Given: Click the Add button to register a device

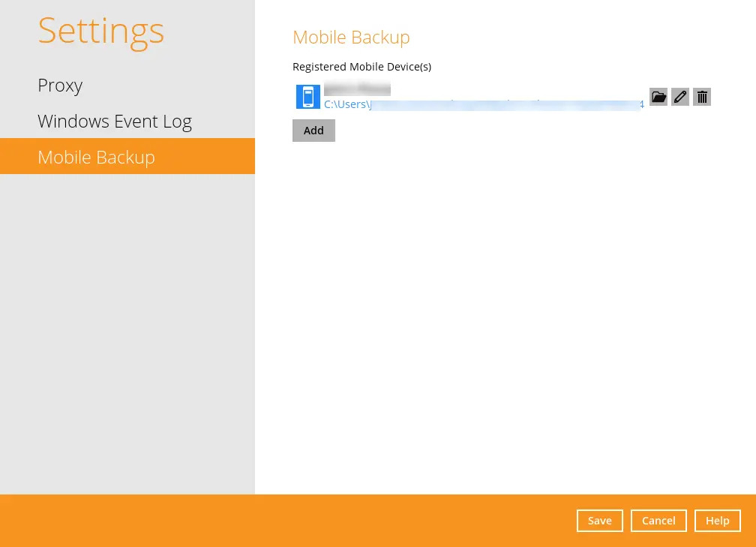Looking at the screenshot, I should (313, 130).
